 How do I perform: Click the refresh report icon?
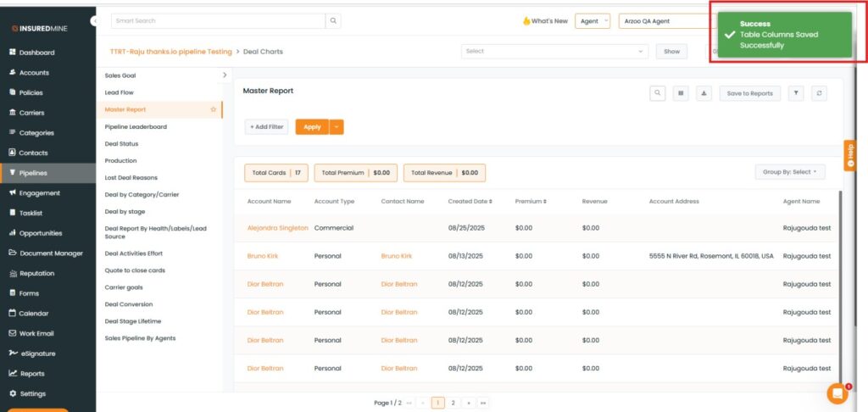coord(819,93)
